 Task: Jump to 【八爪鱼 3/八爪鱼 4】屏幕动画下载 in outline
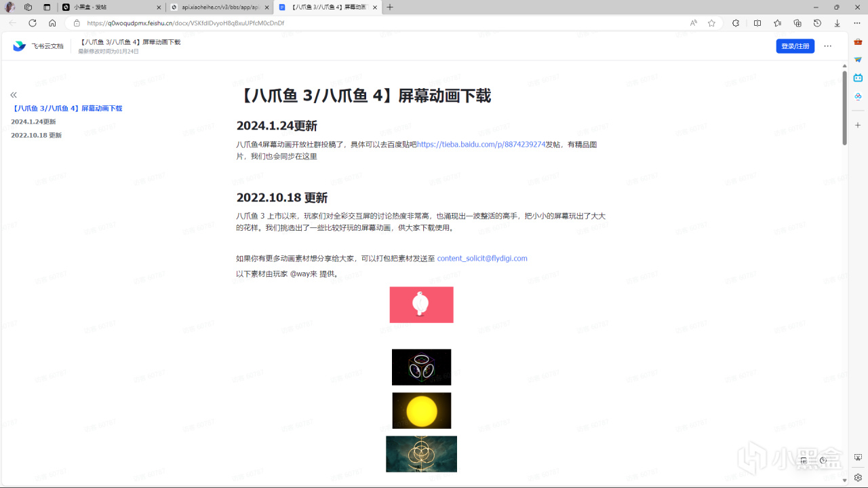tap(66, 108)
